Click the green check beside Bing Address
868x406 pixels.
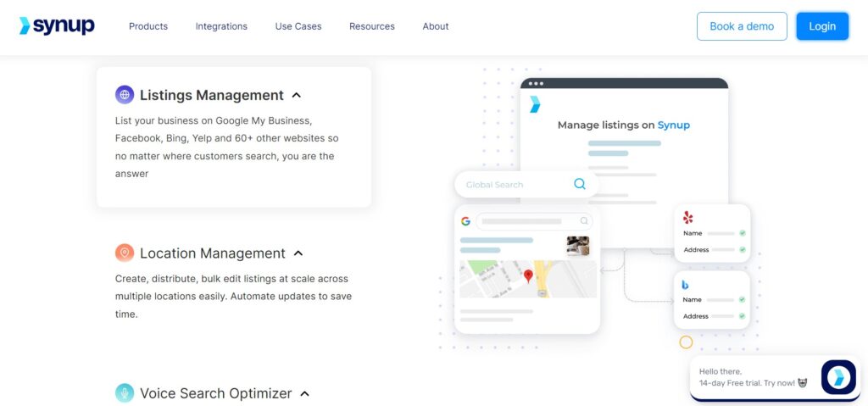[743, 316]
